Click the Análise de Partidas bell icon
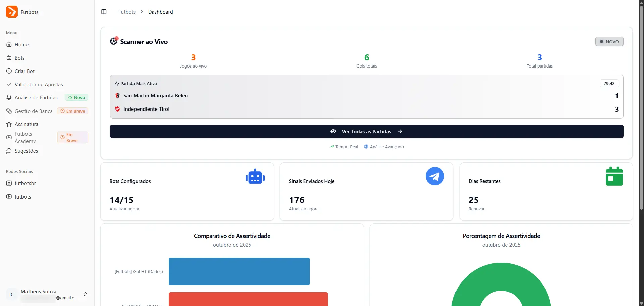Image resolution: width=644 pixels, height=306 pixels. [x=9, y=97]
